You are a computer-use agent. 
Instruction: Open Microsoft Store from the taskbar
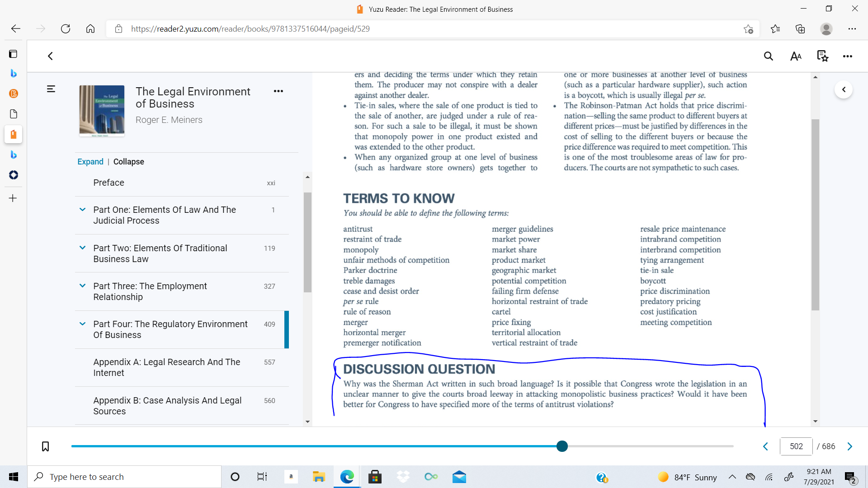click(375, 477)
